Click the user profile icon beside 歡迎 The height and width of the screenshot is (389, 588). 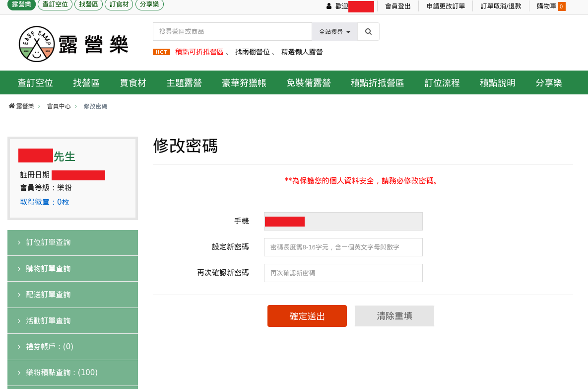tap(329, 6)
